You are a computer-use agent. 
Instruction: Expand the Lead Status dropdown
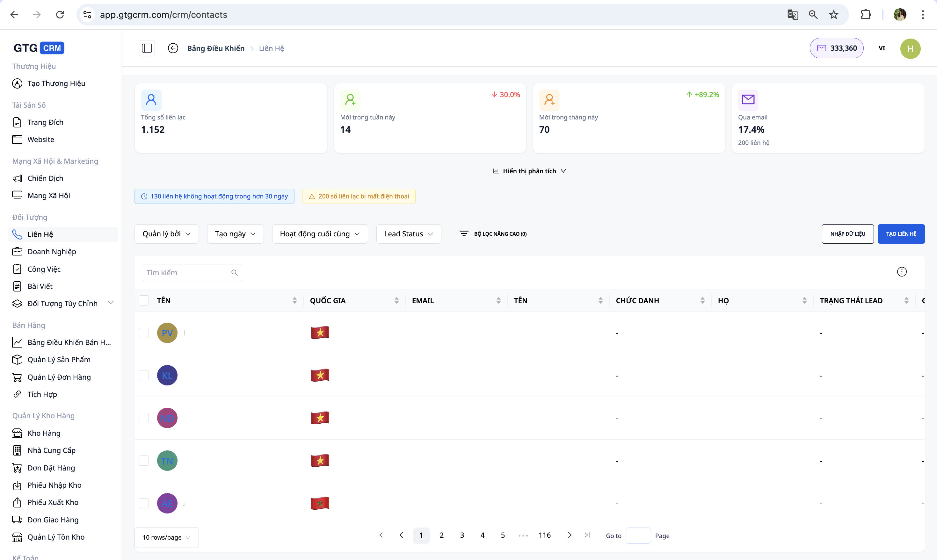click(409, 234)
